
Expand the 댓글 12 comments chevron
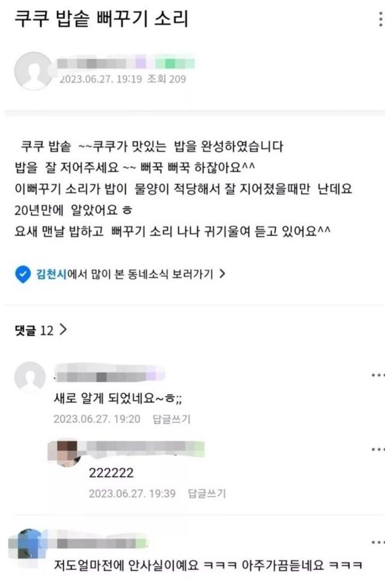pyautogui.click(x=63, y=330)
